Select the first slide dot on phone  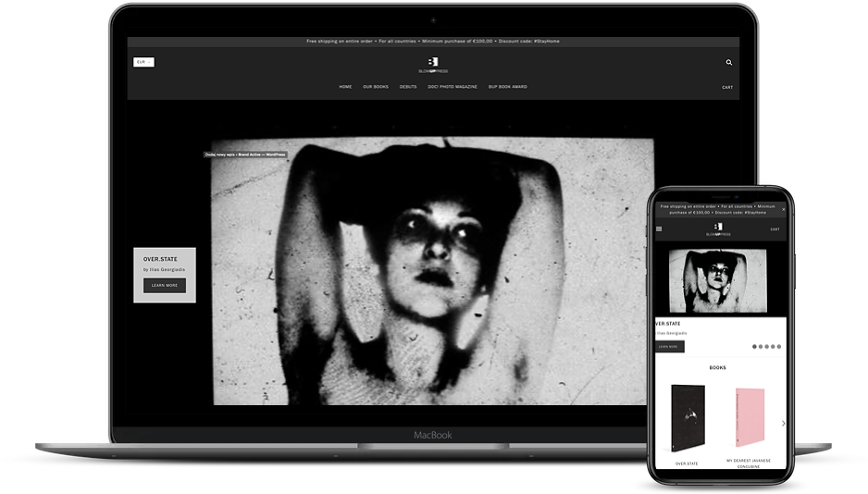[755, 347]
